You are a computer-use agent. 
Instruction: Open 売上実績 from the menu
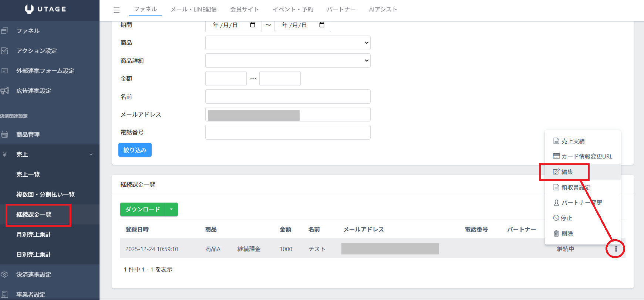tap(573, 141)
